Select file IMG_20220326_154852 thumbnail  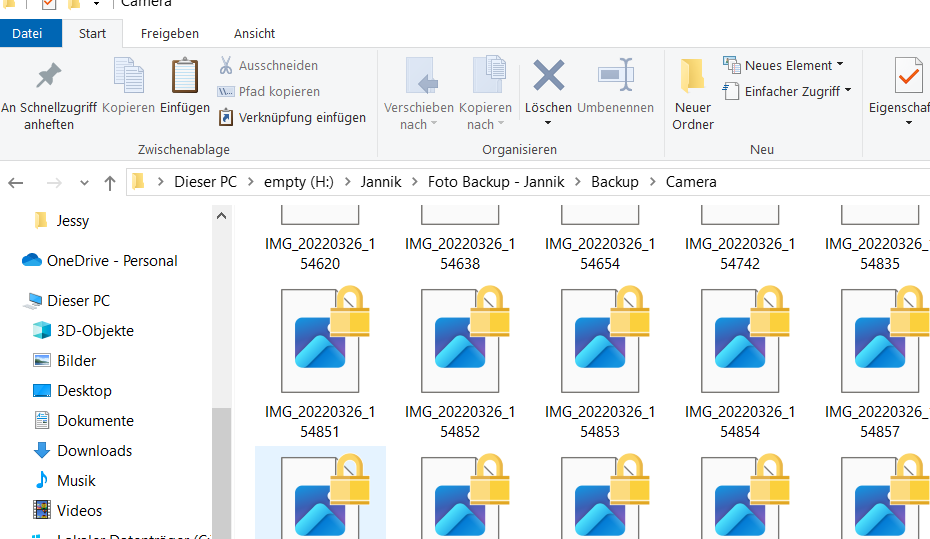pos(466,340)
